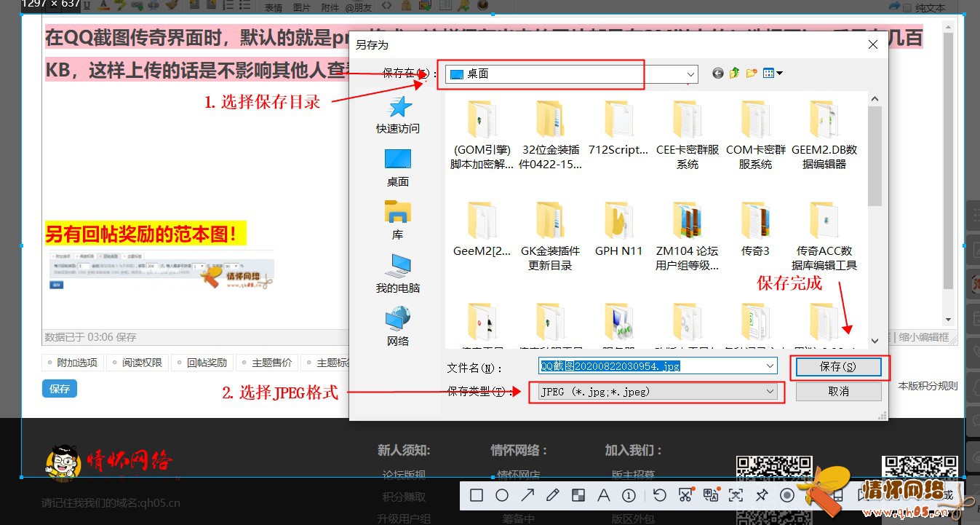Open Desktop (桌面) in places sidebar

(x=398, y=168)
